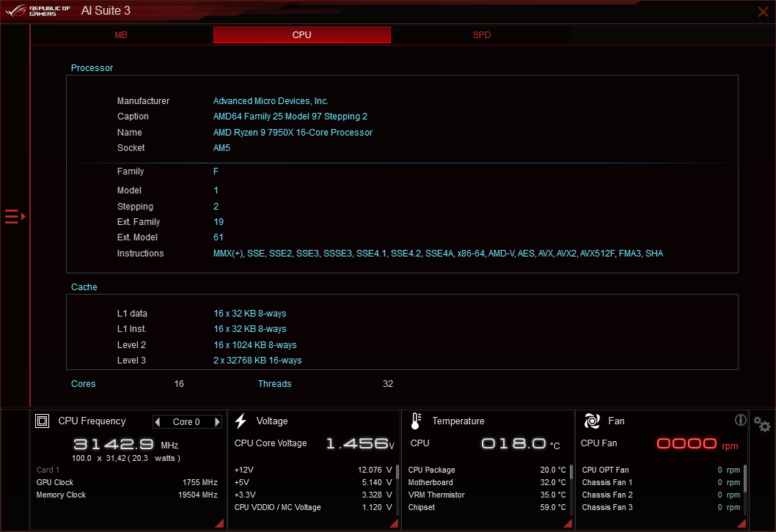Screen dimensions: 776x532
Task: Select the CPU Frequency meter icon
Action: tap(43, 421)
